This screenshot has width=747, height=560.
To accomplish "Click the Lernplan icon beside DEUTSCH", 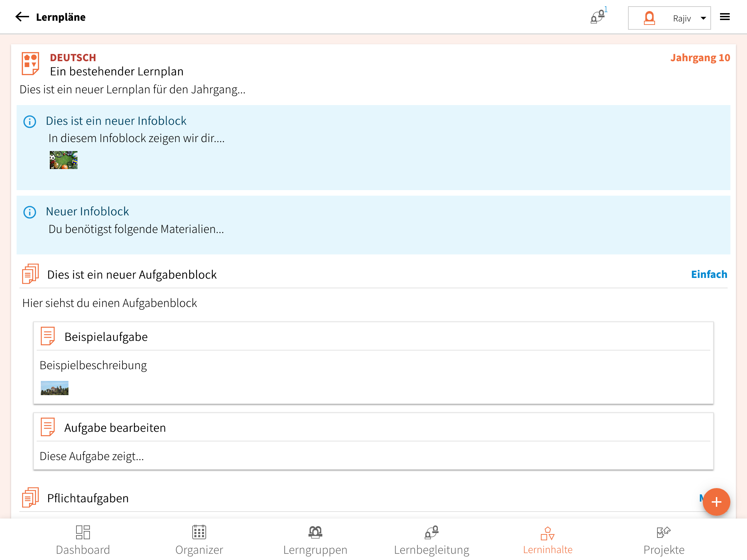I will tap(30, 64).
